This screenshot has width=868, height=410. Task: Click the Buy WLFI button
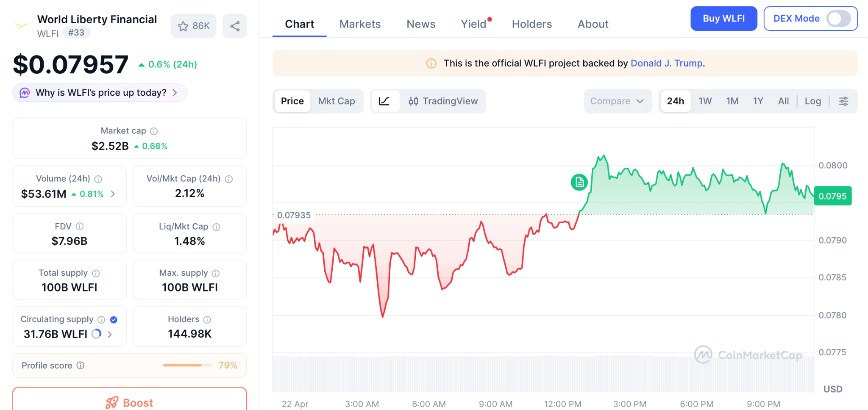coord(723,19)
